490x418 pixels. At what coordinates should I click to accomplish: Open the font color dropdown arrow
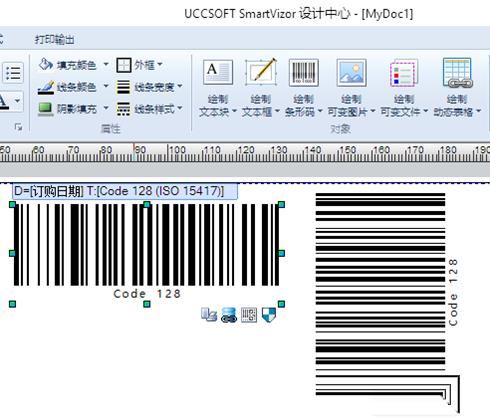coord(17,101)
